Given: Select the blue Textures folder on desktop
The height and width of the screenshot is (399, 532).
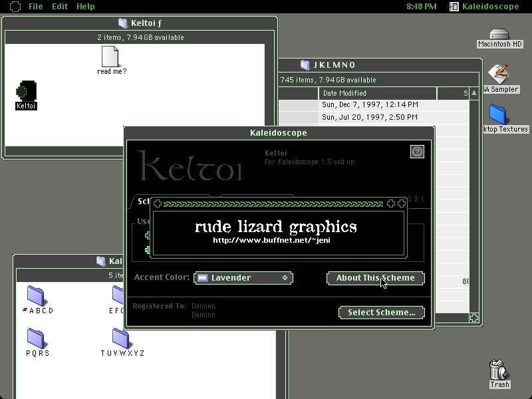Looking at the screenshot, I should [497, 114].
